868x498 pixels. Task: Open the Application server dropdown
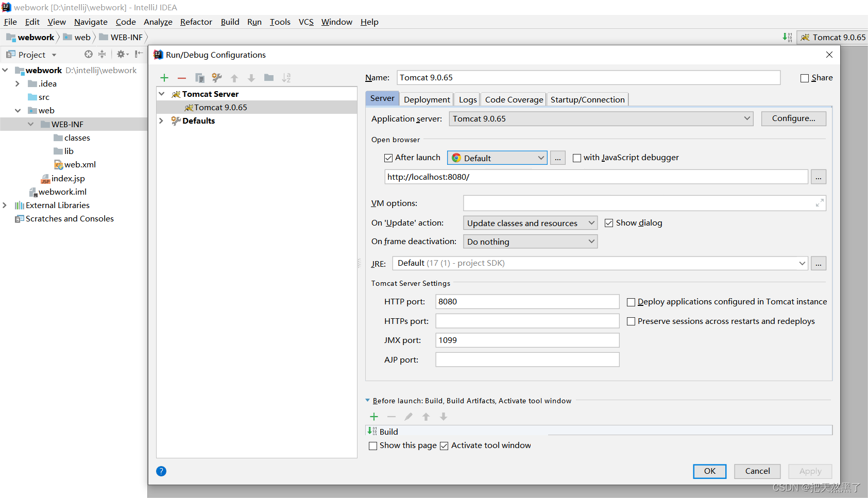click(x=601, y=119)
